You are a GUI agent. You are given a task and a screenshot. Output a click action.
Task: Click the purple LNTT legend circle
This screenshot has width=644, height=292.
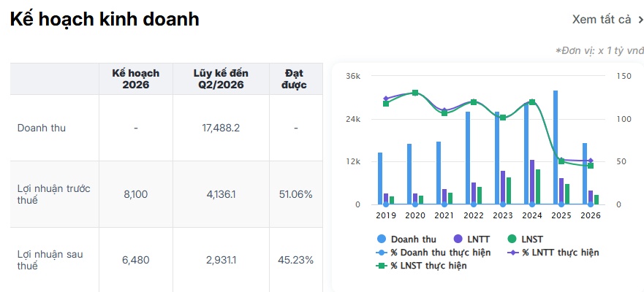459,239
